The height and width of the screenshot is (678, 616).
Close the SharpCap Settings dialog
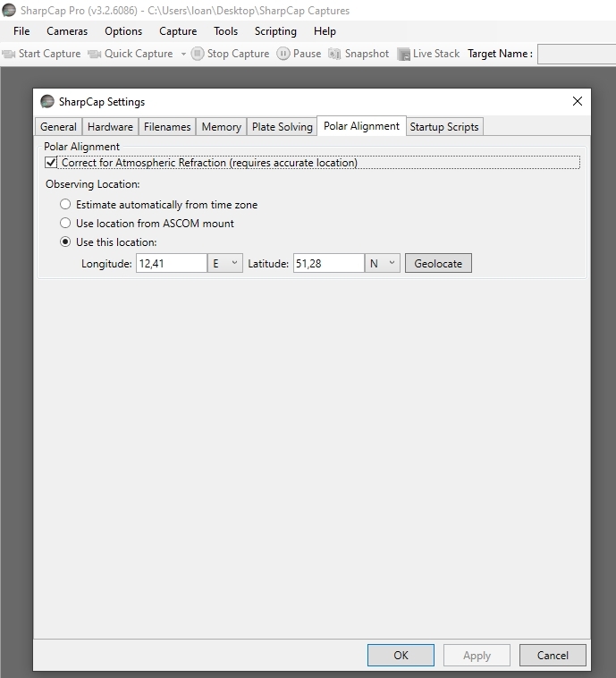click(x=578, y=101)
